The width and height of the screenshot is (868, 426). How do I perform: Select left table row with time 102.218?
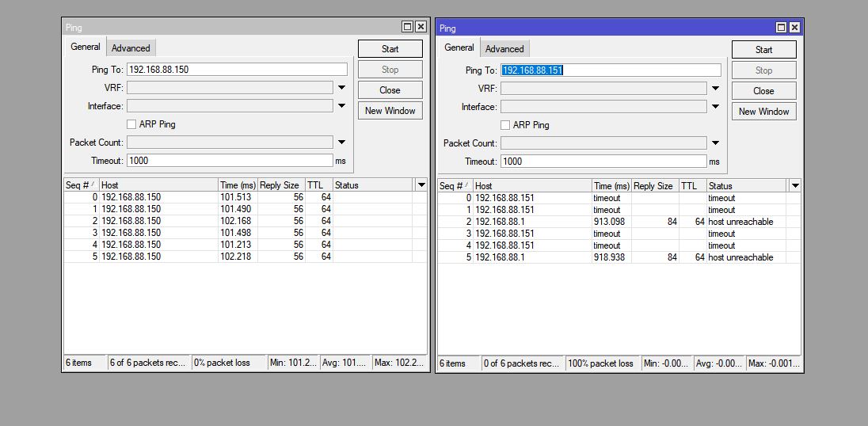tap(246, 257)
